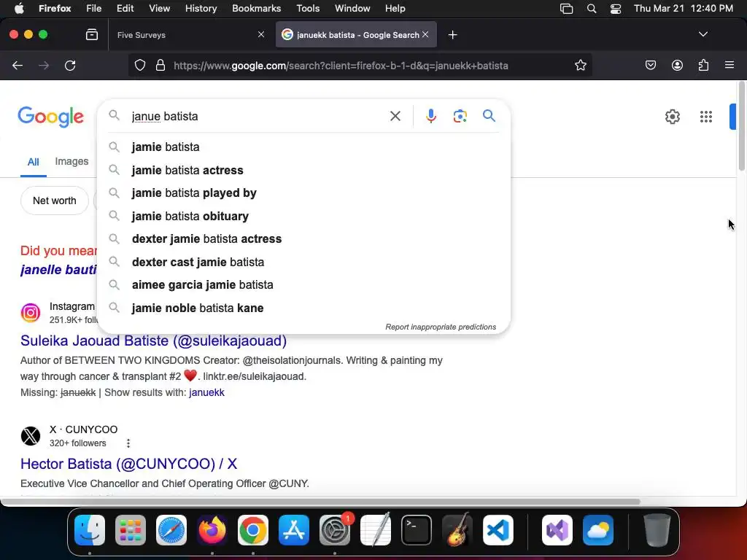Click the janelle suggested spelling link
The image size is (747, 560).
tap(58, 270)
